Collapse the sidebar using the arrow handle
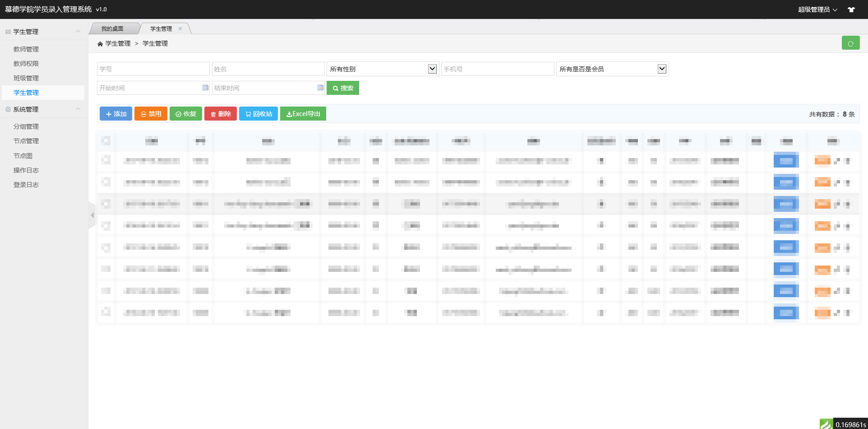The height and width of the screenshot is (429, 868). coord(92,215)
